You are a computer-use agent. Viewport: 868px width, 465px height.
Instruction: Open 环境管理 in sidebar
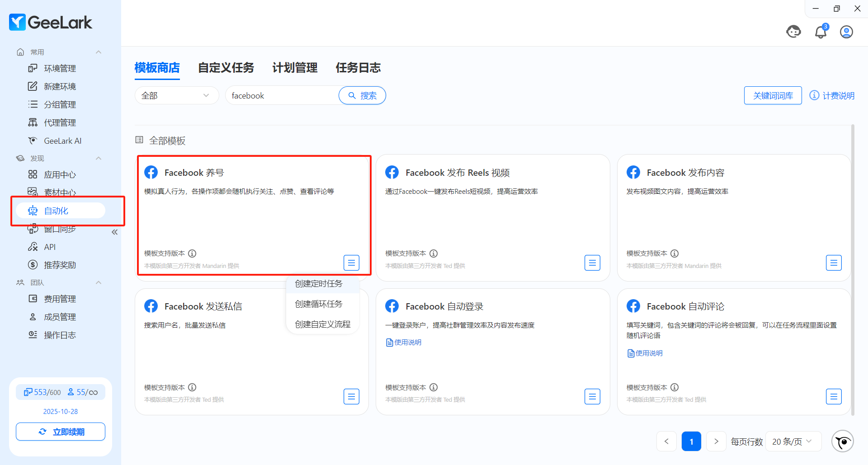pos(60,68)
